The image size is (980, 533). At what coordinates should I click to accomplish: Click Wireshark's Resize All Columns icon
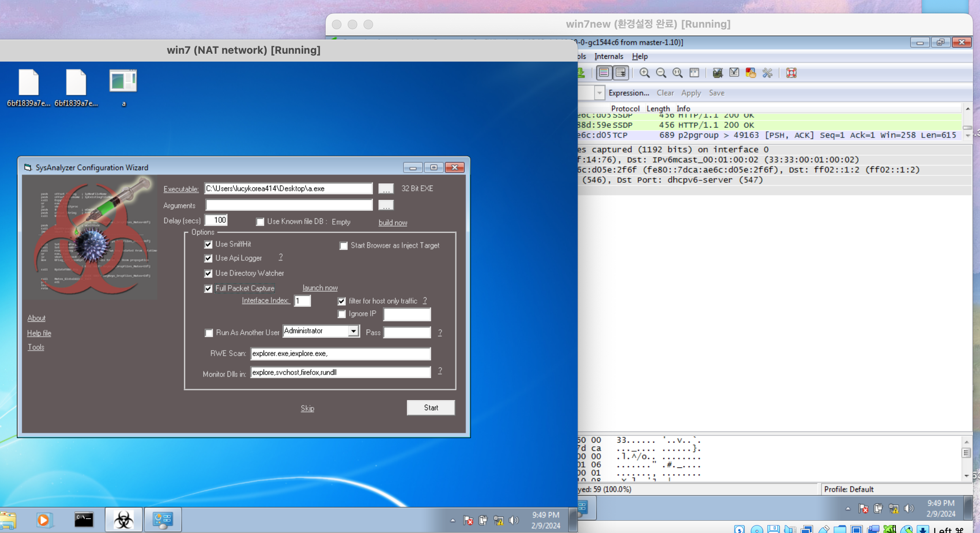click(694, 73)
